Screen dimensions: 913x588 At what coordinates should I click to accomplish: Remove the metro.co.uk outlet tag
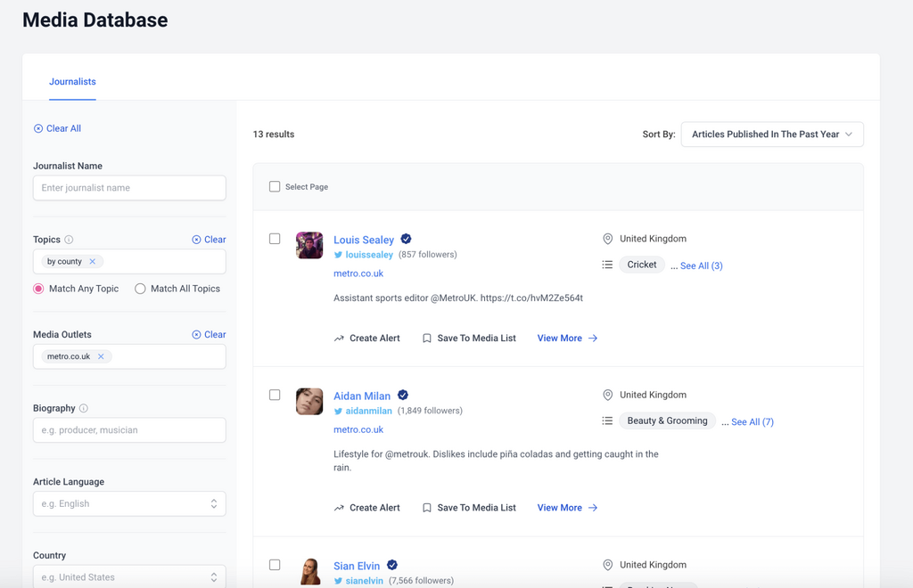point(102,356)
